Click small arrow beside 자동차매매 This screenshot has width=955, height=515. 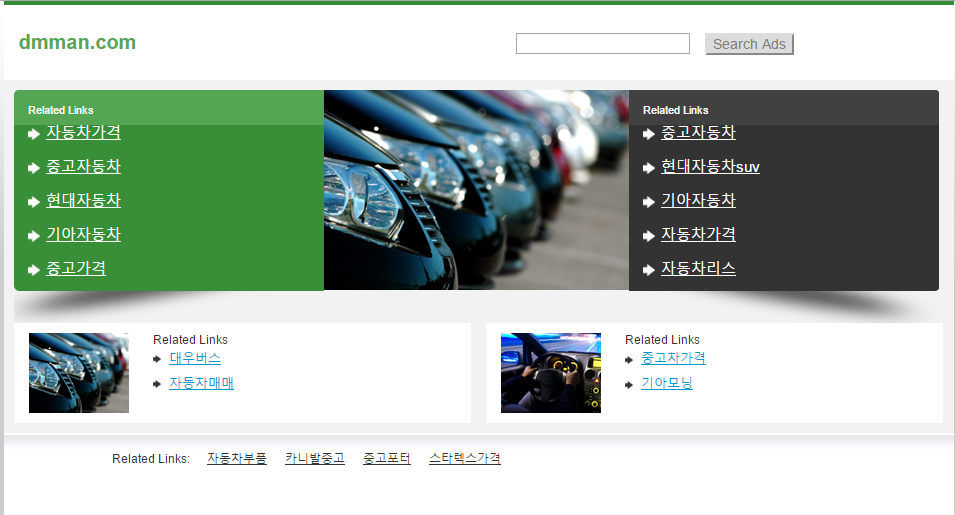click(x=157, y=384)
